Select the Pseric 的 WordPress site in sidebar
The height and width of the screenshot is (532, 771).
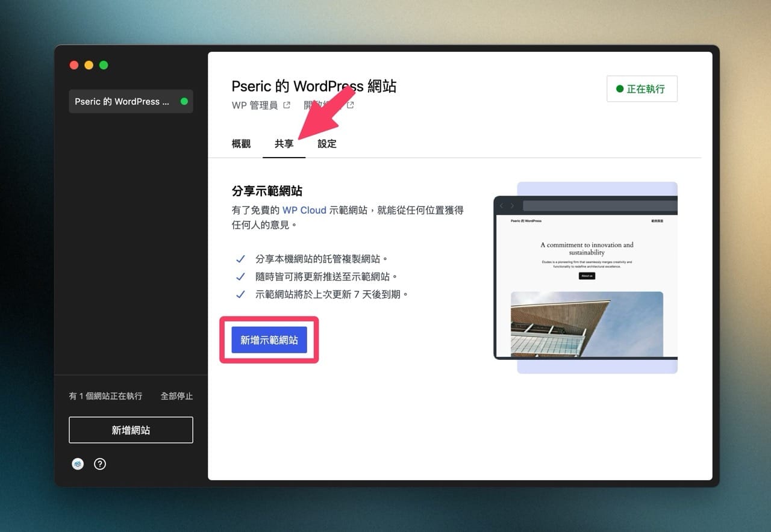click(x=131, y=101)
